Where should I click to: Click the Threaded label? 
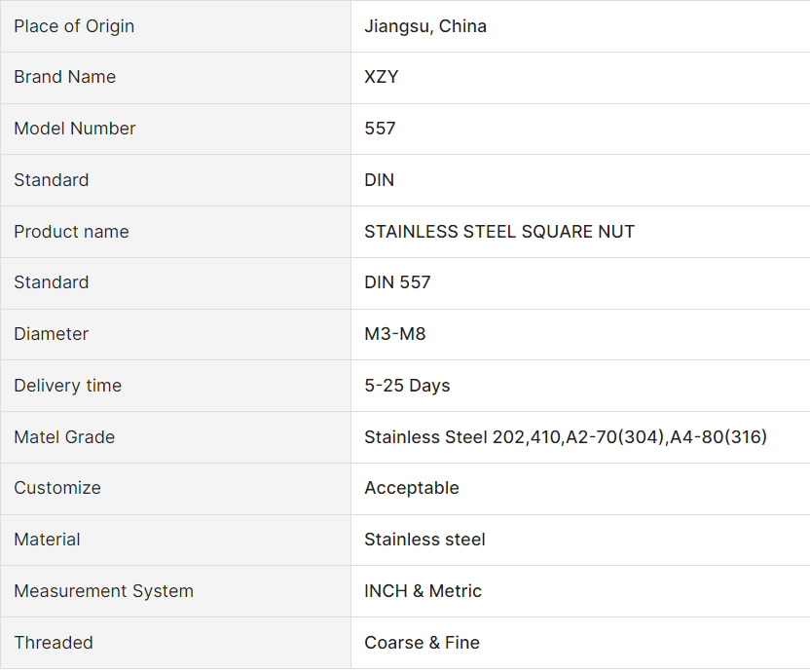54,643
